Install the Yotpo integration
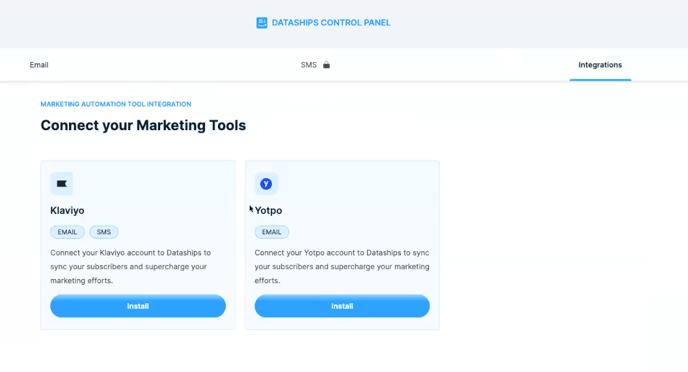 point(342,306)
